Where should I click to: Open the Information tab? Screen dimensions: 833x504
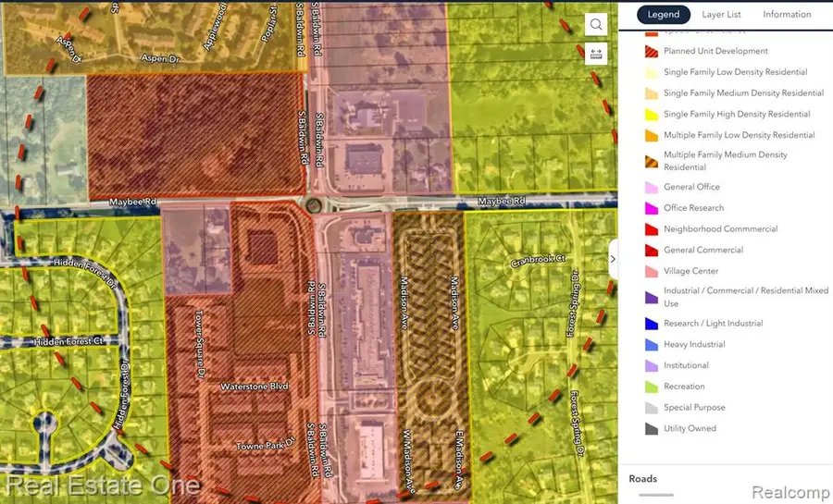tap(787, 15)
